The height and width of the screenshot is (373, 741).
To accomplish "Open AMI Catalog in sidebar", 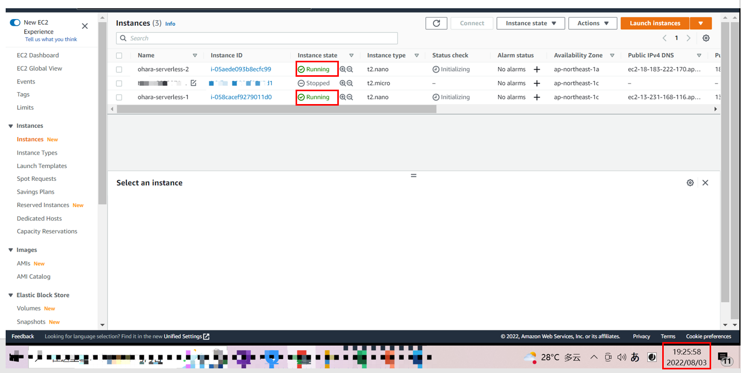I will 34,277.
